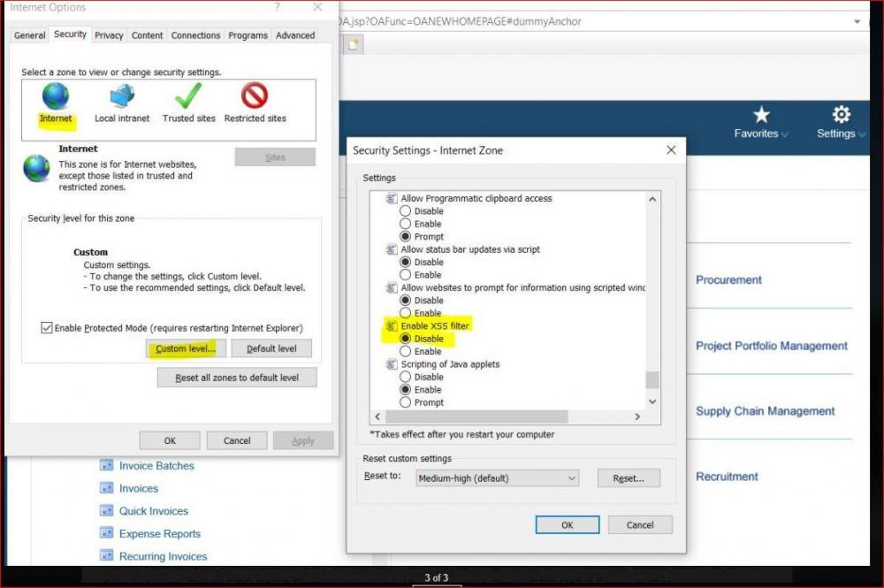Viewport: 884px width, 588px height.
Task: Click the Custom level... button
Action: [186, 348]
